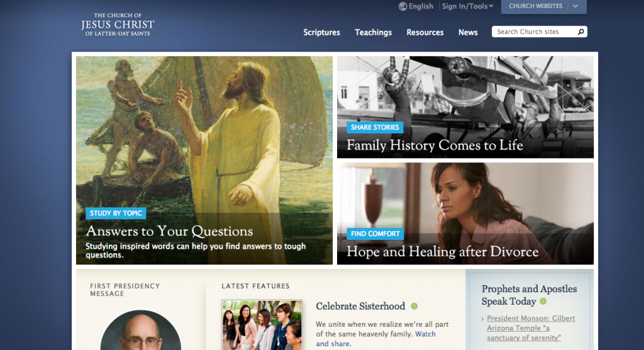644x350 pixels.
Task: Select the English language option
Action: (421, 6)
